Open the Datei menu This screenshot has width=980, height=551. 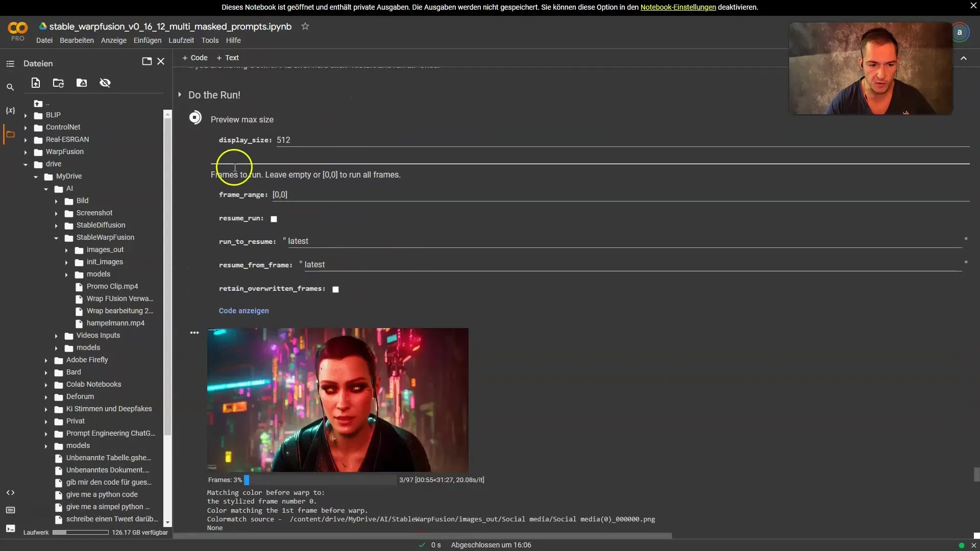tap(44, 40)
